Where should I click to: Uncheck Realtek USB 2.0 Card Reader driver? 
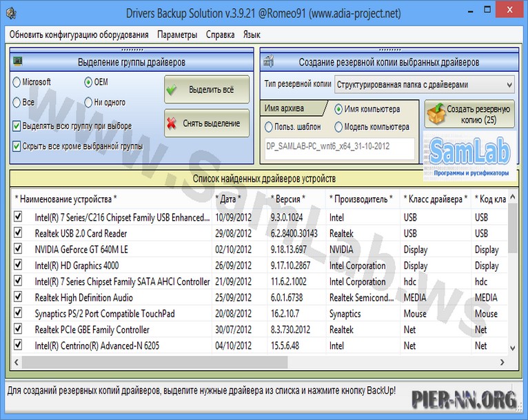(x=18, y=232)
